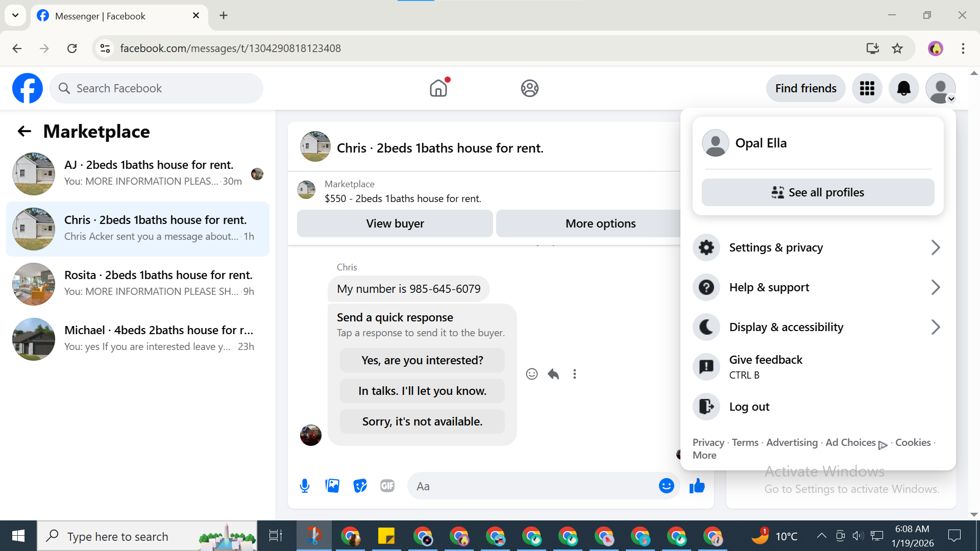Viewport: 980px width, 551px height.
Task: Select Give feedback menu item
Action: [x=818, y=367]
